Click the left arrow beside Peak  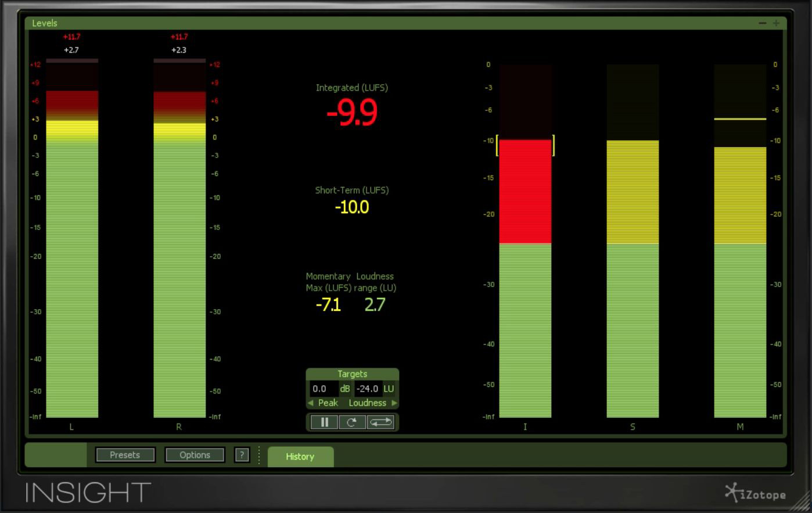click(311, 403)
